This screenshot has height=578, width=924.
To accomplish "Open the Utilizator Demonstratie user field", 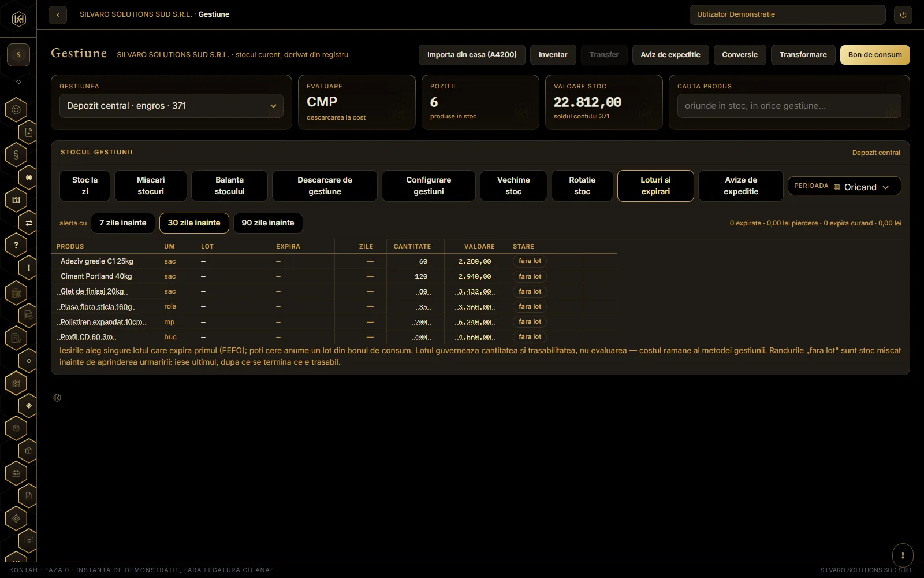I will (787, 15).
